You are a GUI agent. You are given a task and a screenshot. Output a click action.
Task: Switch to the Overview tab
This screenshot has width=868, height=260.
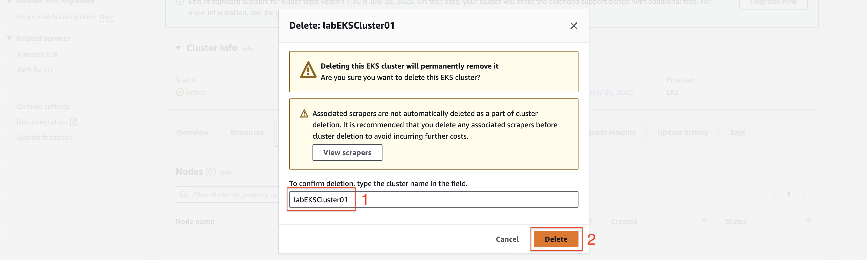pyautogui.click(x=192, y=132)
